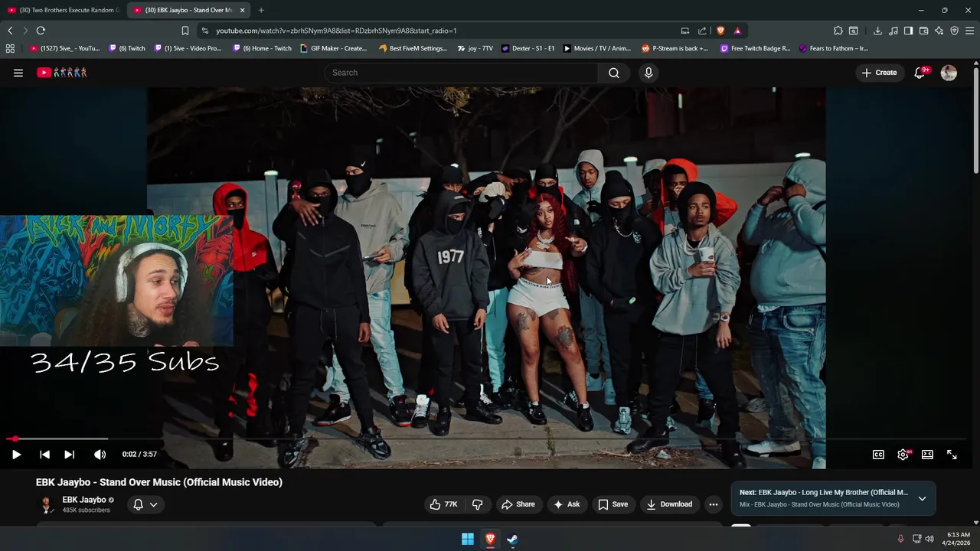Open the (6) Twitch bookmark
This screenshot has height=551, width=980.
(x=127, y=48)
